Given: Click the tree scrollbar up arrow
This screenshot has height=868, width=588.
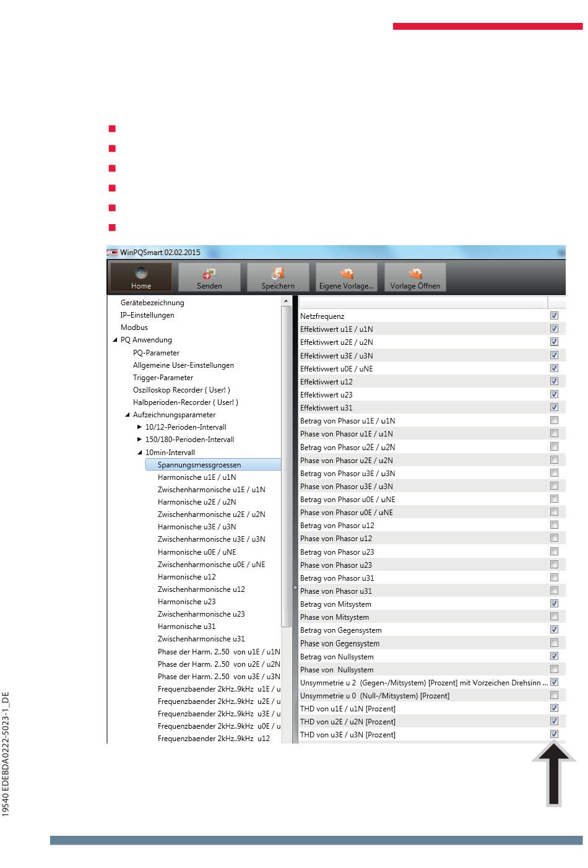Looking at the screenshot, I should point(286,301).
